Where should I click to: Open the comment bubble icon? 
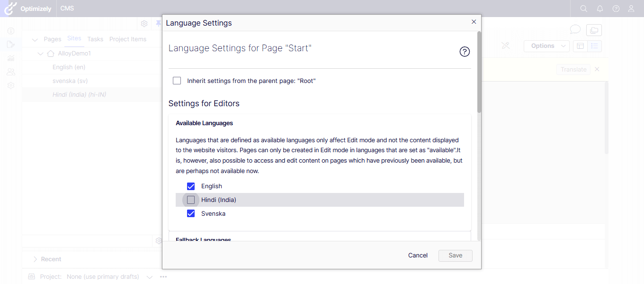pos(575,29)
